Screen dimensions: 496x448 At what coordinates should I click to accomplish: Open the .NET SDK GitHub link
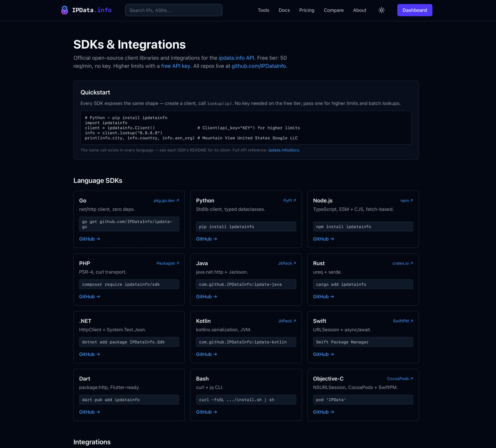pos(89,354)
